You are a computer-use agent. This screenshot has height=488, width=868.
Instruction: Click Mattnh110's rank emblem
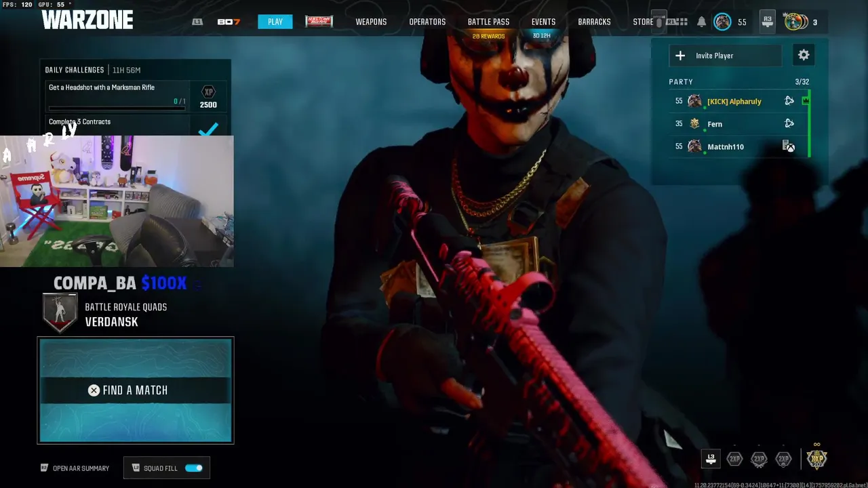(x=694, y=146)
